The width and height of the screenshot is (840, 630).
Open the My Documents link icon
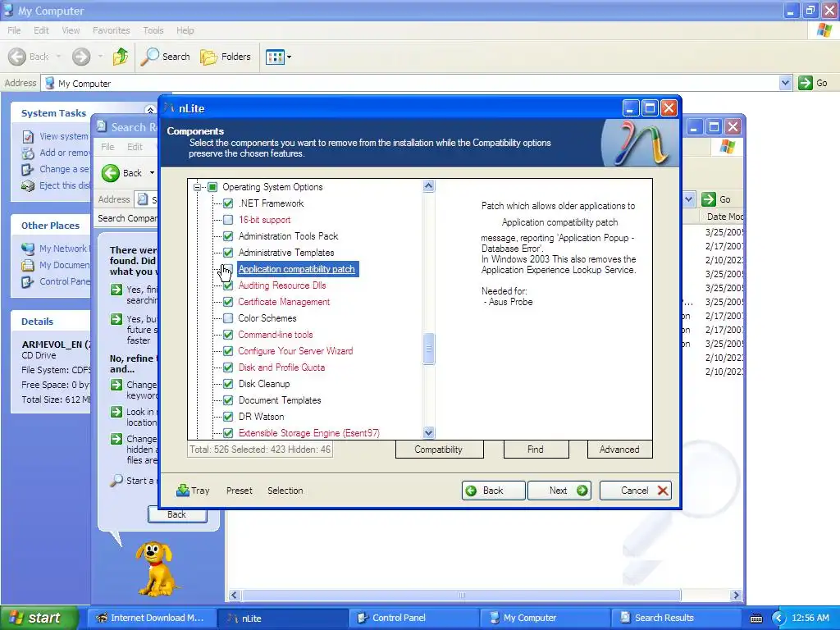tap(28, 265)
